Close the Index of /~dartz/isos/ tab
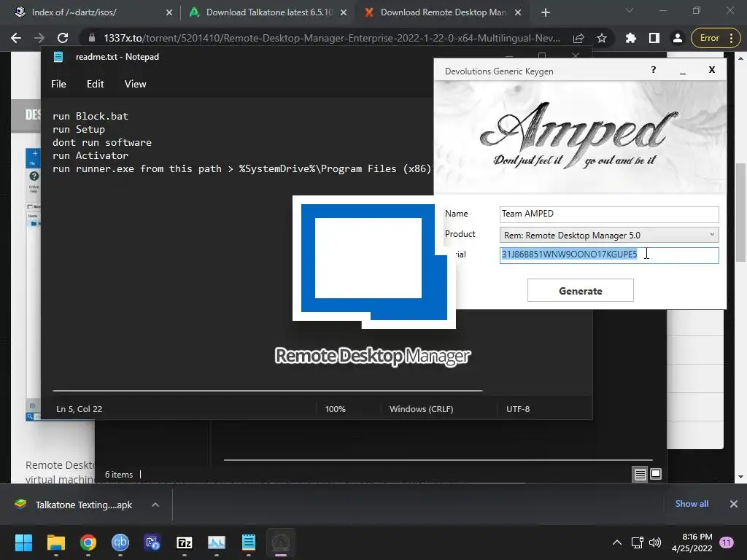This screenshot has height=560, width=747. 169,13
